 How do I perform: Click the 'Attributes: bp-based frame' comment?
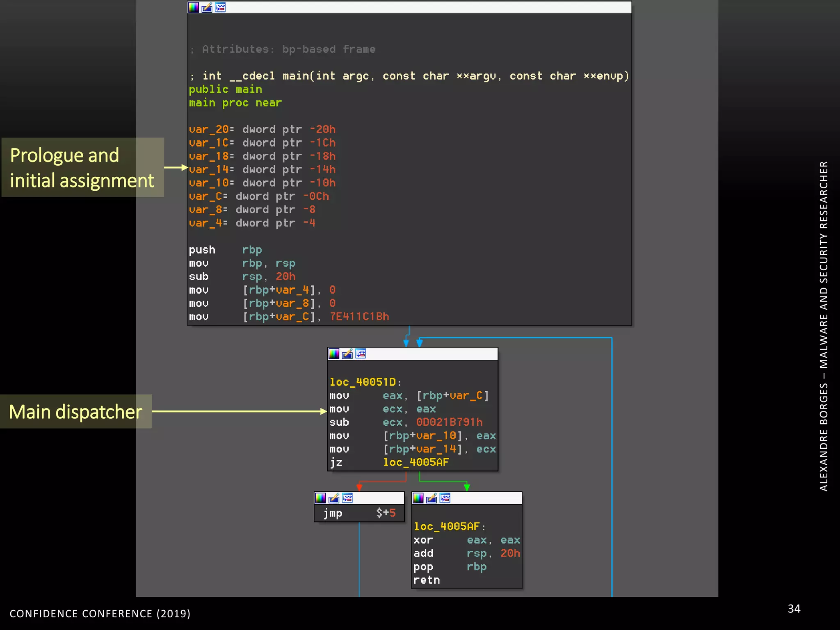tap(283, 49)
